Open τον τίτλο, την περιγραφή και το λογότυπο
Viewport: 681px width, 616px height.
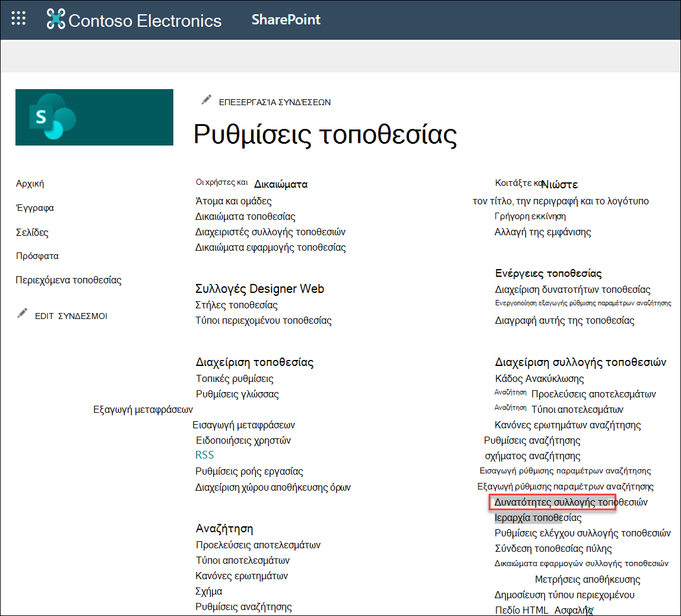pos(560,201)
